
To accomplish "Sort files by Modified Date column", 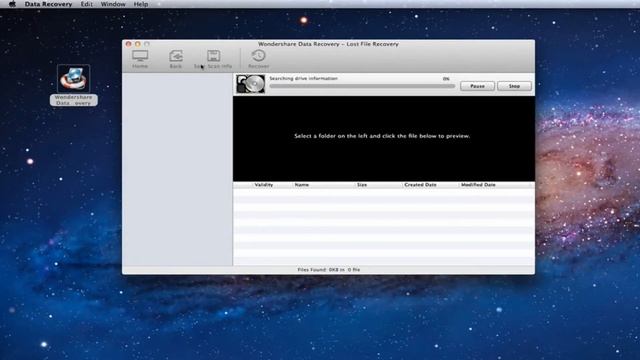I will click(478, 185).
